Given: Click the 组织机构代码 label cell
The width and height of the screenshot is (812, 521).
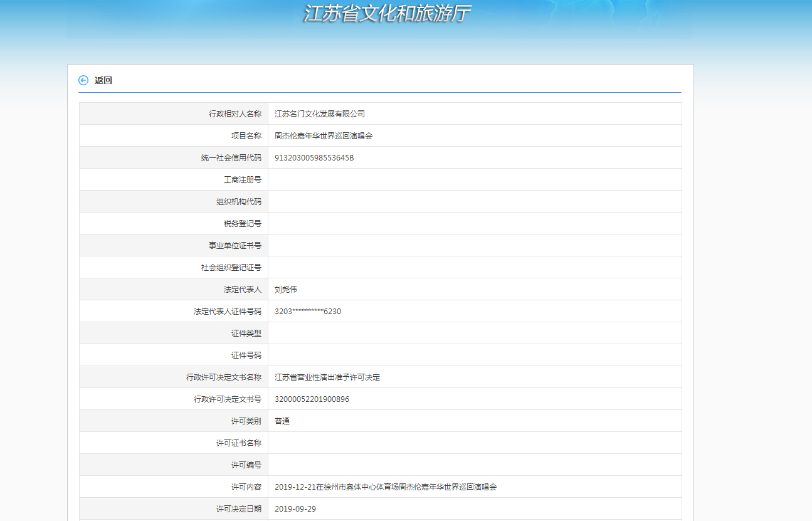Looking at the screenshot, I should coord(239,202).
